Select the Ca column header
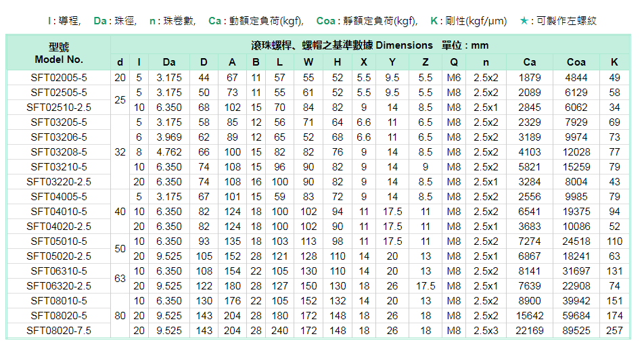 point(530,62)
